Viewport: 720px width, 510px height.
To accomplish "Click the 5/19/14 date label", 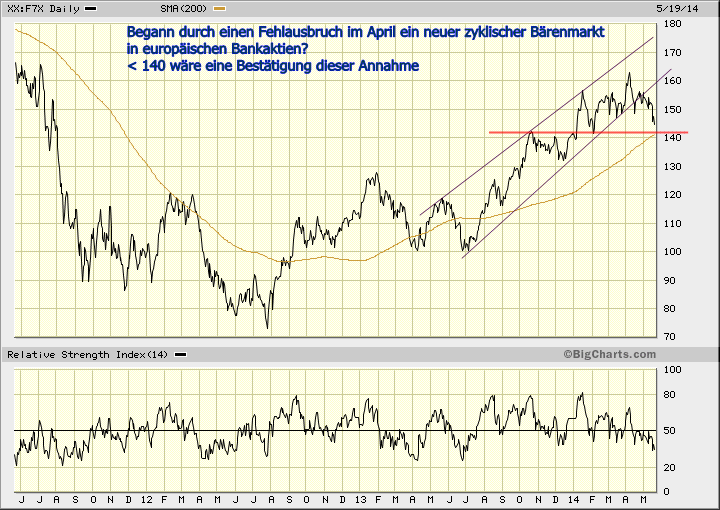I will 678,9.
